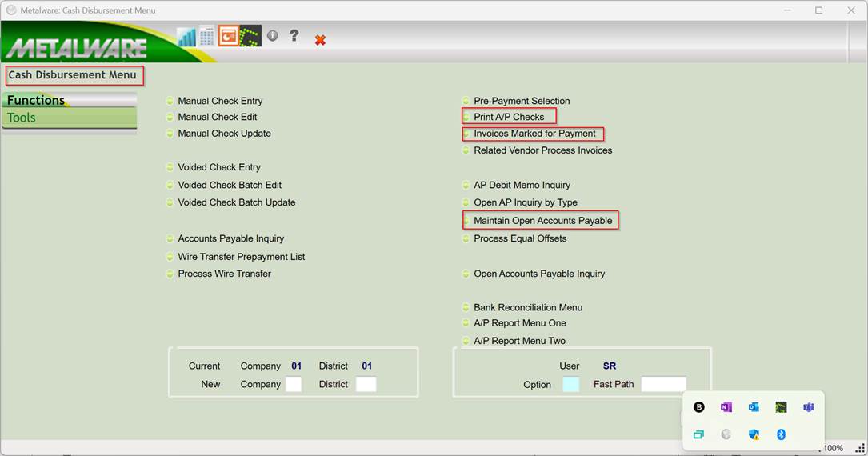Viewport: 868px width, 456px height.
Task: Open OneNote from the system tray
Action: tap(726, 407)
